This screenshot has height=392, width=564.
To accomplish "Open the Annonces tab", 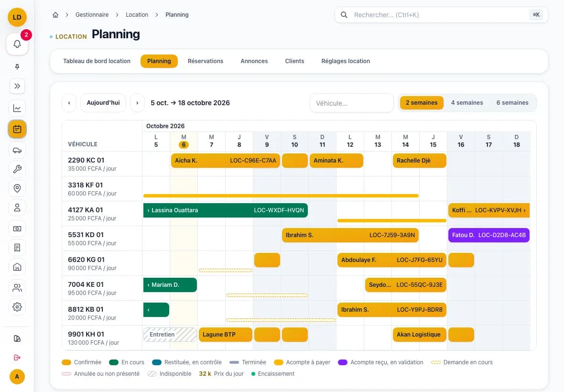I will pyautogui.click(x=254, y=61).
